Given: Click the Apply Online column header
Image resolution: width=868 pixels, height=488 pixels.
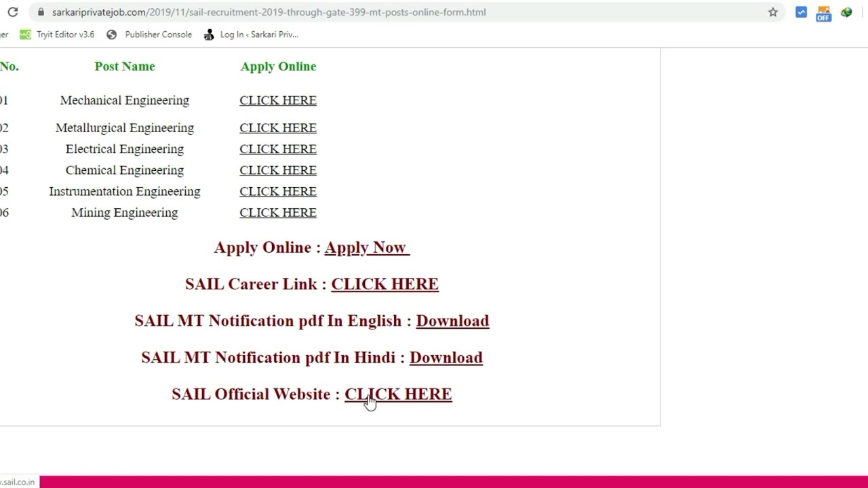Looking at the screenshot, I should 278,66.
